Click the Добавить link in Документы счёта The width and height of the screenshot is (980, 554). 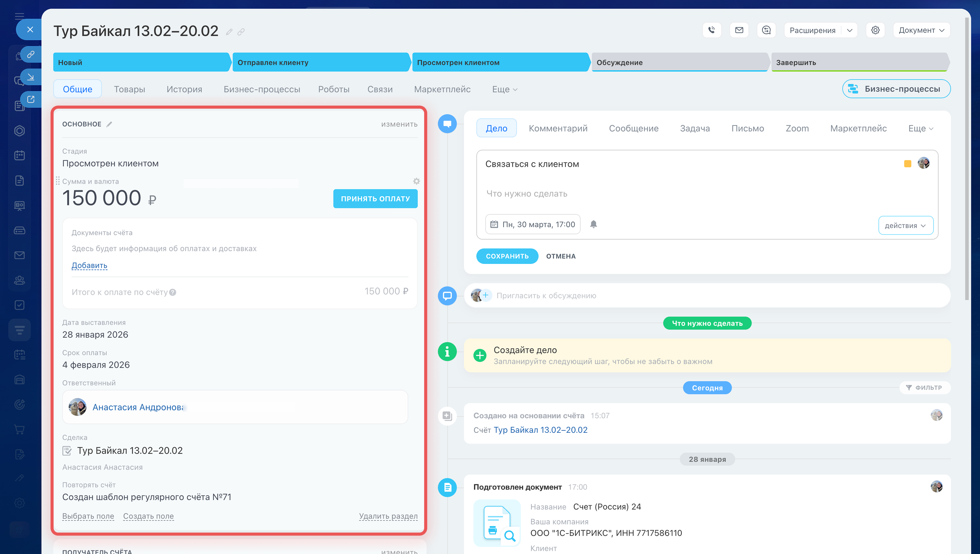(x=89, y=265)
